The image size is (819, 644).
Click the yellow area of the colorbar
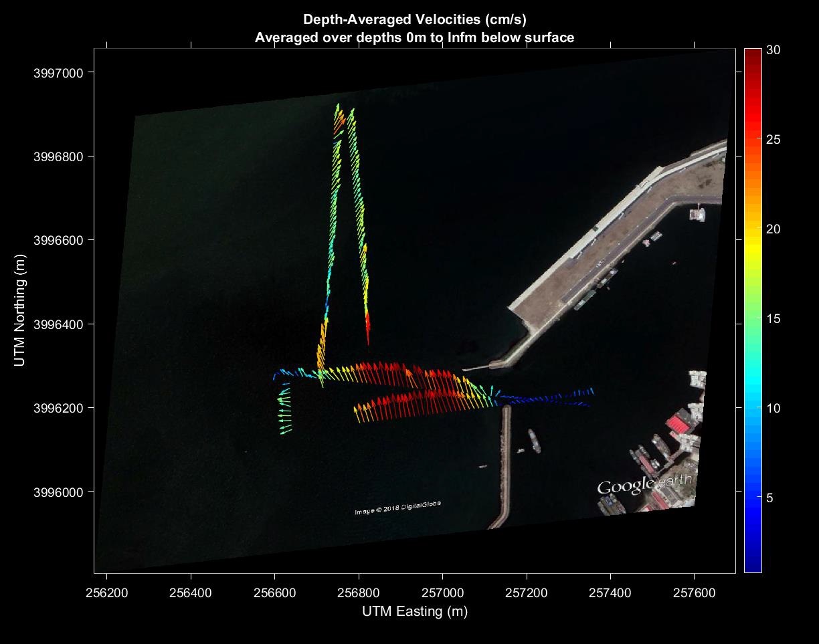753,247
